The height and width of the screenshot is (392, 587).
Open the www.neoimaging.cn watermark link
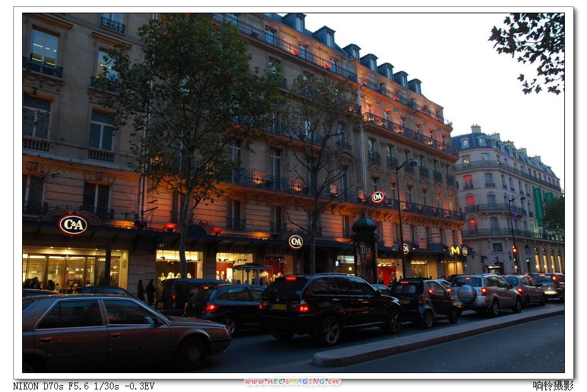point(292,382)
